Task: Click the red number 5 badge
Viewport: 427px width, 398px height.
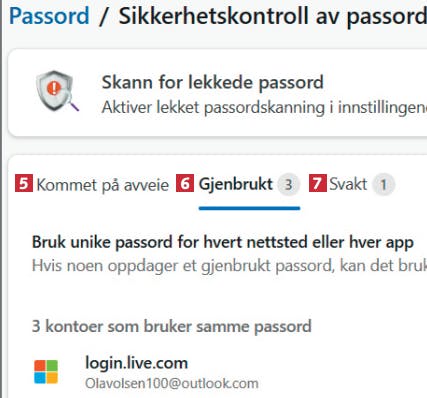Action: coord(24,183)
